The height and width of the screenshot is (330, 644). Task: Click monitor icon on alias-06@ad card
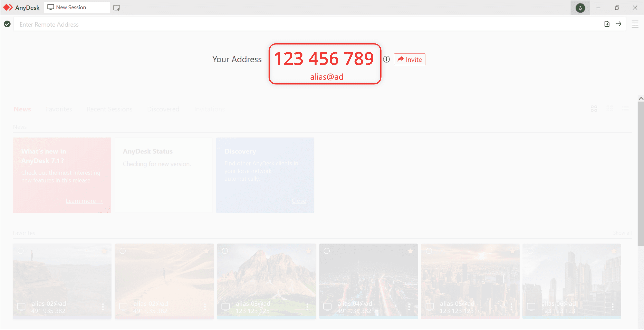click(x=531, y=307)
